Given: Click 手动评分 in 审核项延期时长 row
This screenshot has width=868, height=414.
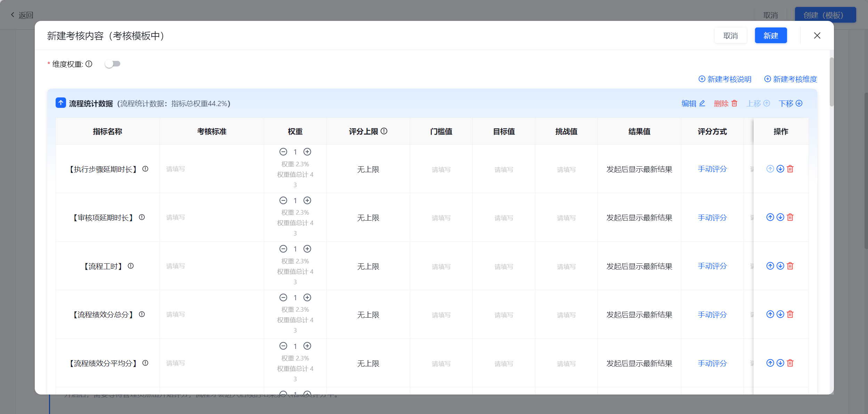Looking at the screenshot, I should click(x=712, y=218).
